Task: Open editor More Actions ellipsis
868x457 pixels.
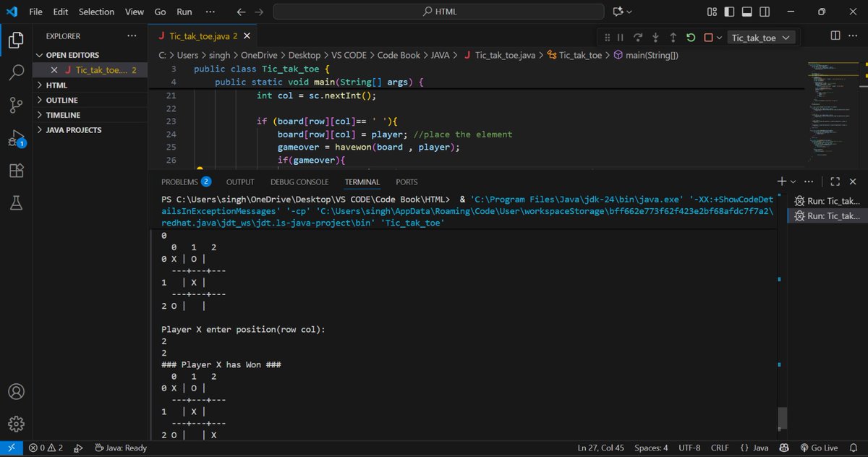Action: pos(855,35)
